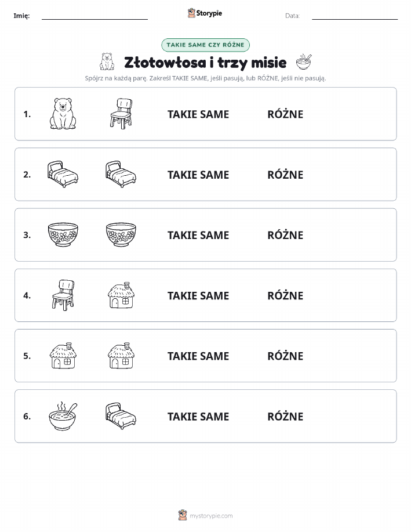Click the first bed picture in row 2
This screenshot has height=532, width=411.
click(63, 174)
